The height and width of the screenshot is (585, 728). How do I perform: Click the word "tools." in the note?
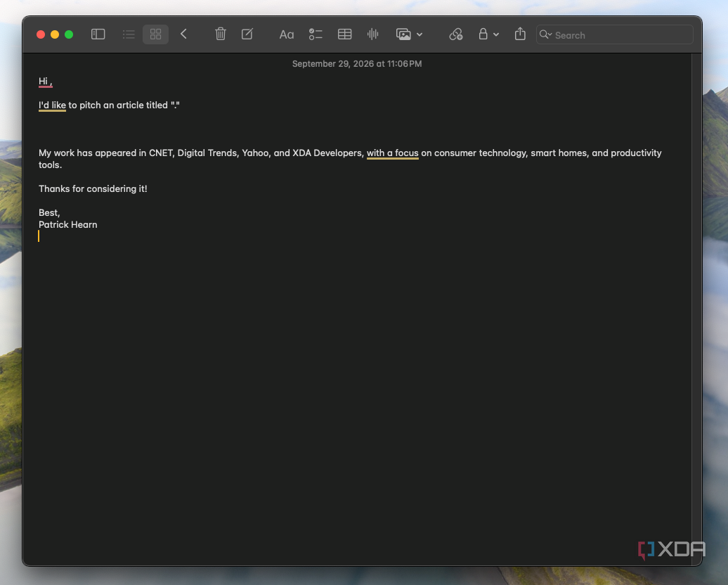point(50,165)
